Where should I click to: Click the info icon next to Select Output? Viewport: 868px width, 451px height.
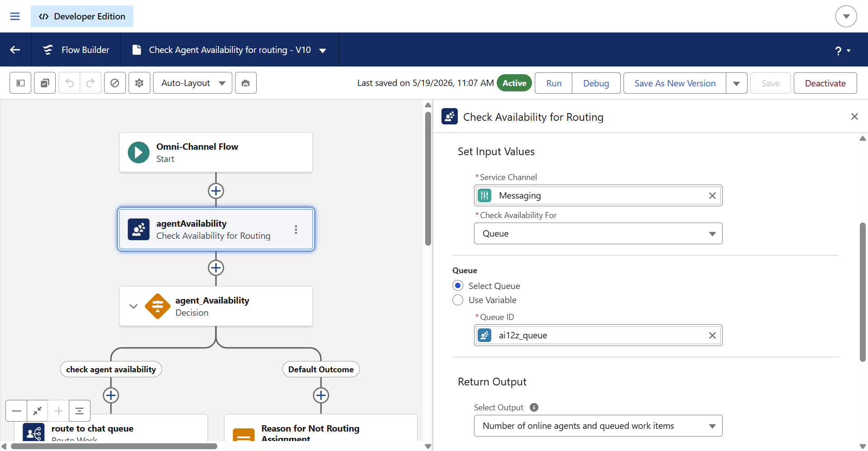tap(534, 407)
